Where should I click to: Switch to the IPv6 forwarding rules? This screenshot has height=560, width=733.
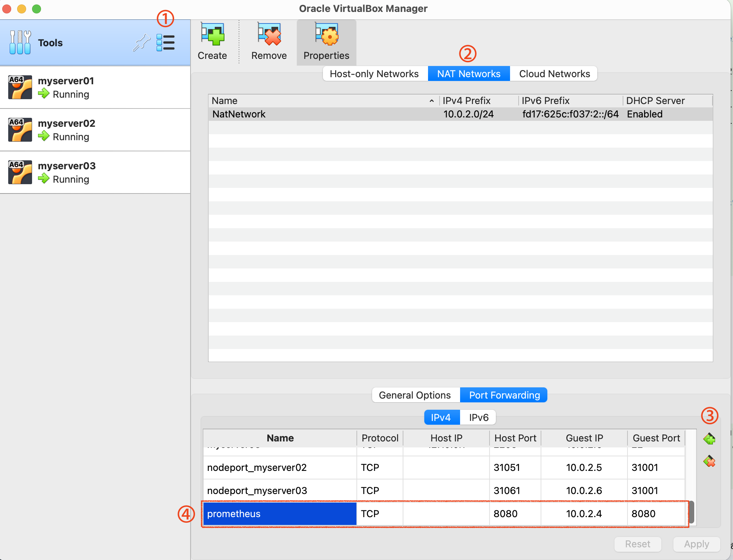pos(479,418)
